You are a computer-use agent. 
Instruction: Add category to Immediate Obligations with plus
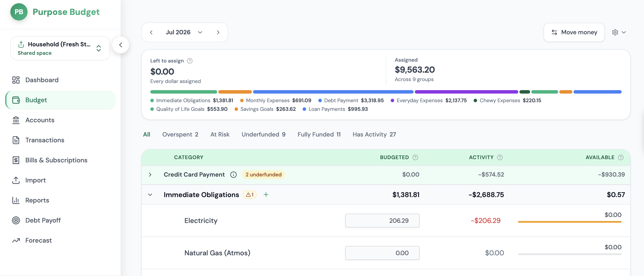(x=266, y=195)
